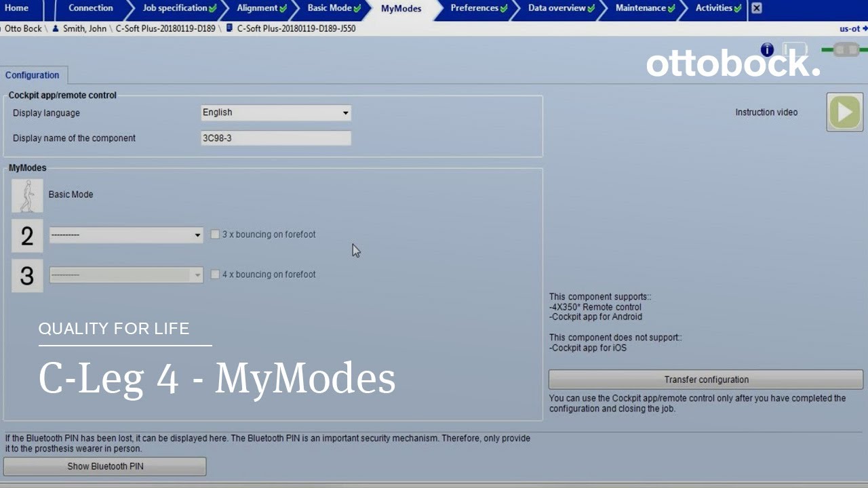This screenshot has height=488, width=868.
Task: Click the Basic Mode label under MyModes
Action: (71, 195)
